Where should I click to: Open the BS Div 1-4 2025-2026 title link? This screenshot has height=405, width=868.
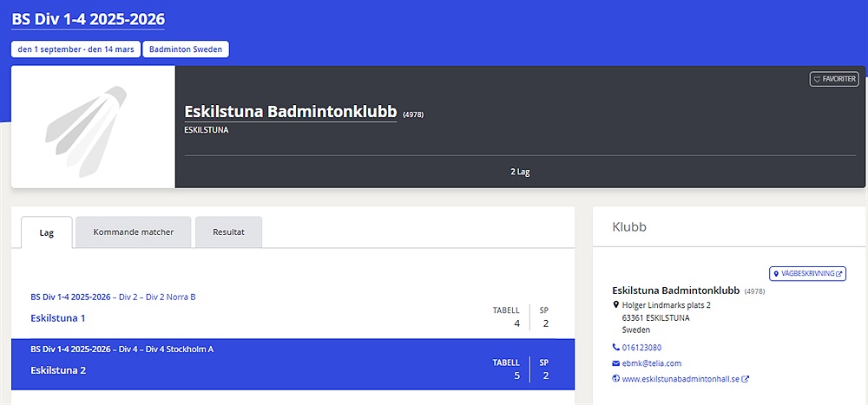88,20
